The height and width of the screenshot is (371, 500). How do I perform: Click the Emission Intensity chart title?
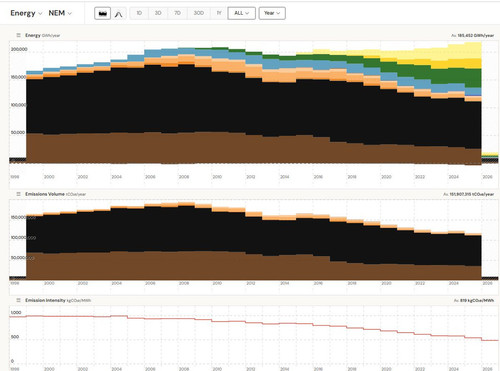[x=58, y=300]
